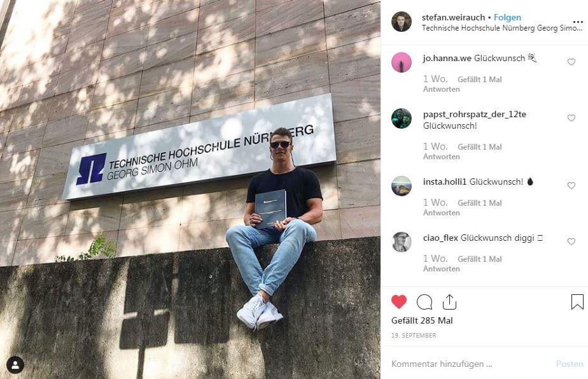
Task: Like jo.hanna.we's comment with heart
Action: (x=571, y=62)
